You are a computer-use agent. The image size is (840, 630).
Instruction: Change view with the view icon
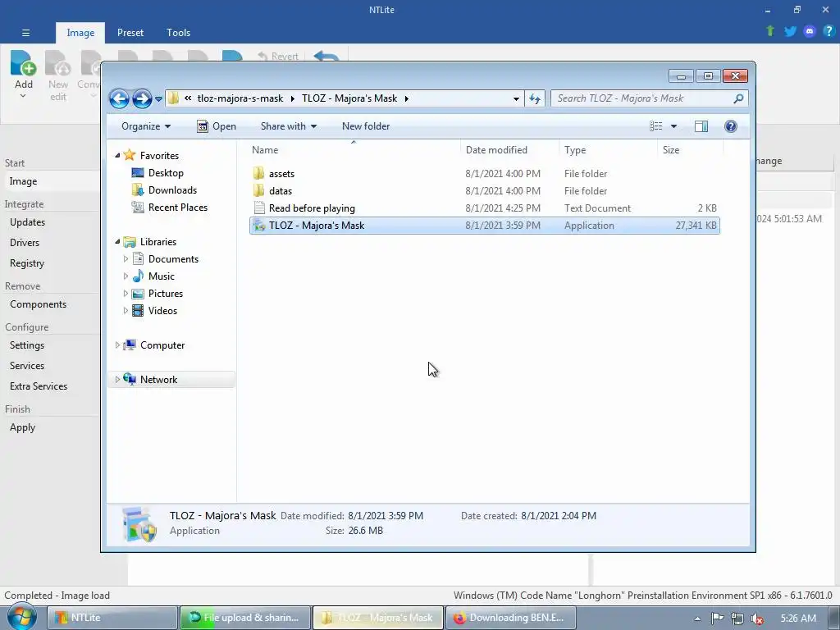click(x=656, y=126)
